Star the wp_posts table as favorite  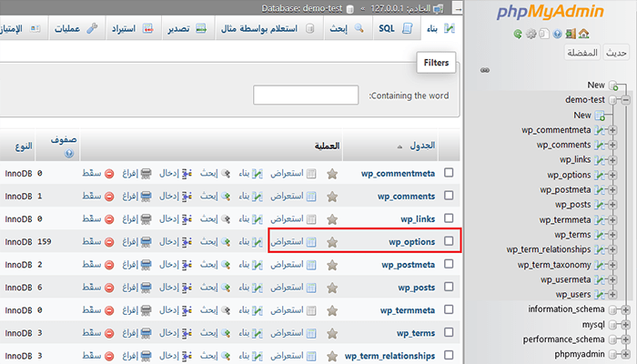pos(332,288)
